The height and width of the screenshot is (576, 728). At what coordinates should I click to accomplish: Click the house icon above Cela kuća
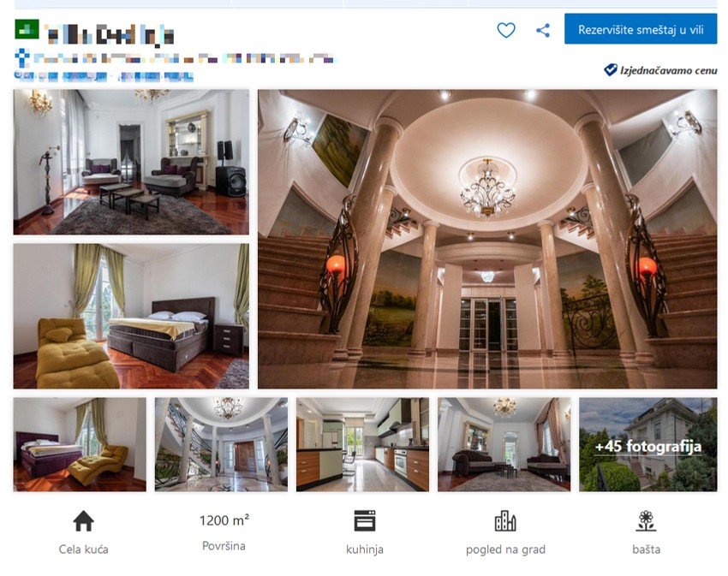pyautogui.click(x=84, y=520)
